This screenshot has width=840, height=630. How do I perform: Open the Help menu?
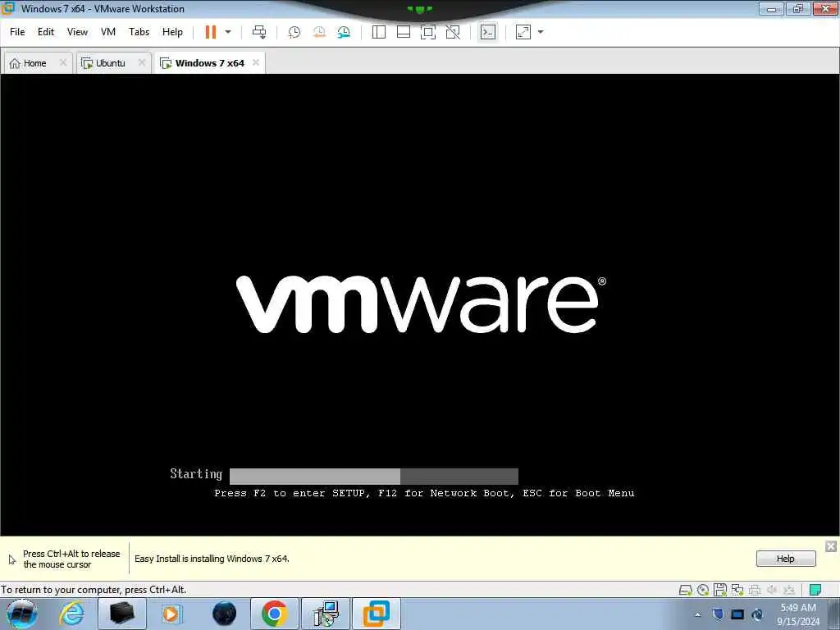coord(172,32)
